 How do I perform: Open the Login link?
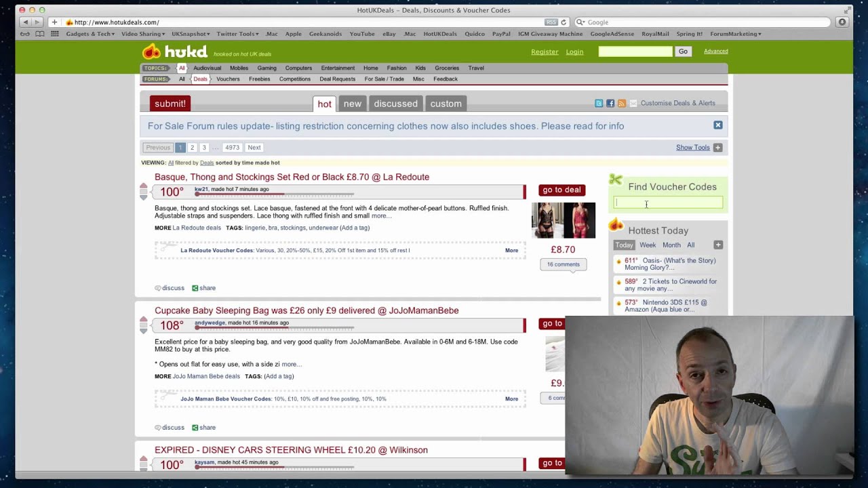(574, 52)
